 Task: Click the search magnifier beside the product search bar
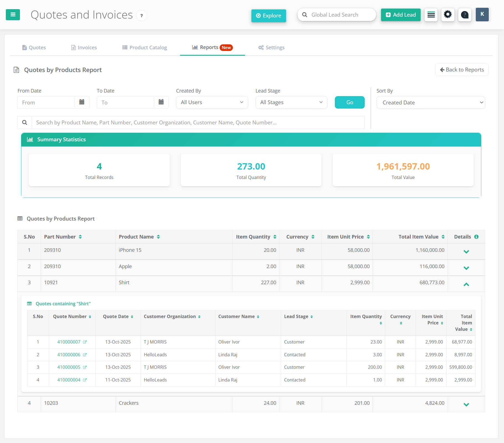[x=24, y=122]
